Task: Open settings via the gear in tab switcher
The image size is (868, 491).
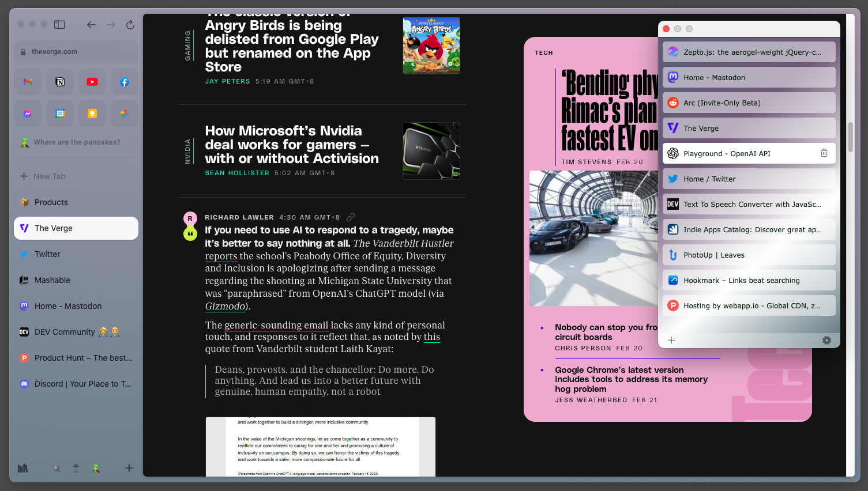Action: 827,340
